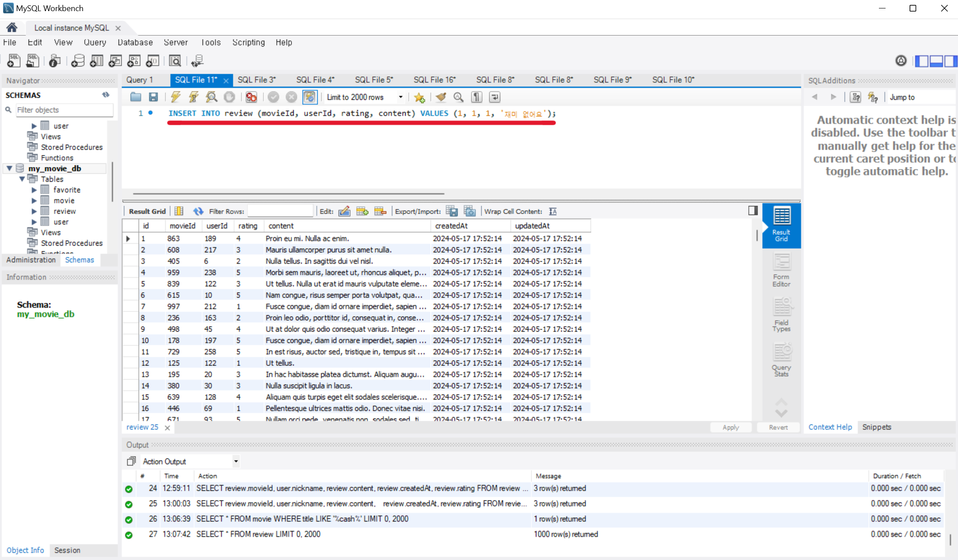
Task: Toggle invisible characters pilcrow icon
Action: tap(476, 97)
